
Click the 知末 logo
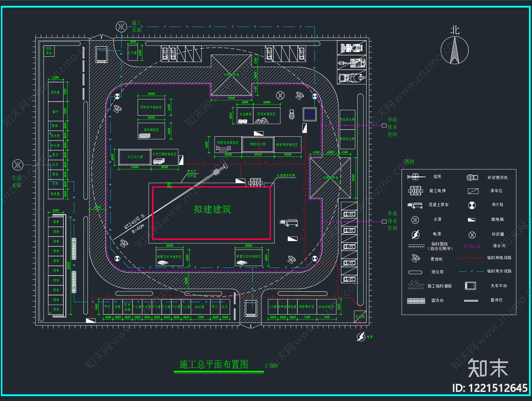click(488, 368)
